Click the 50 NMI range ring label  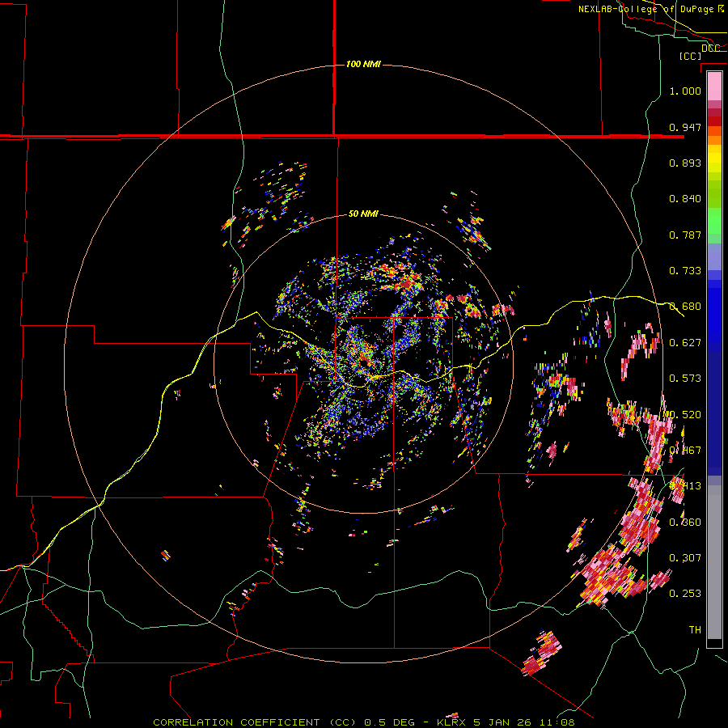(x=363, y=214)
